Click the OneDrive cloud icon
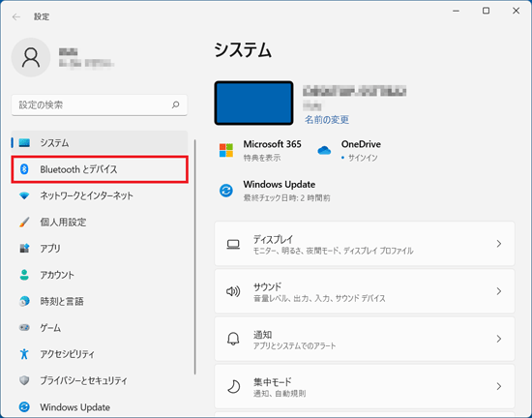 click(324, 150)
